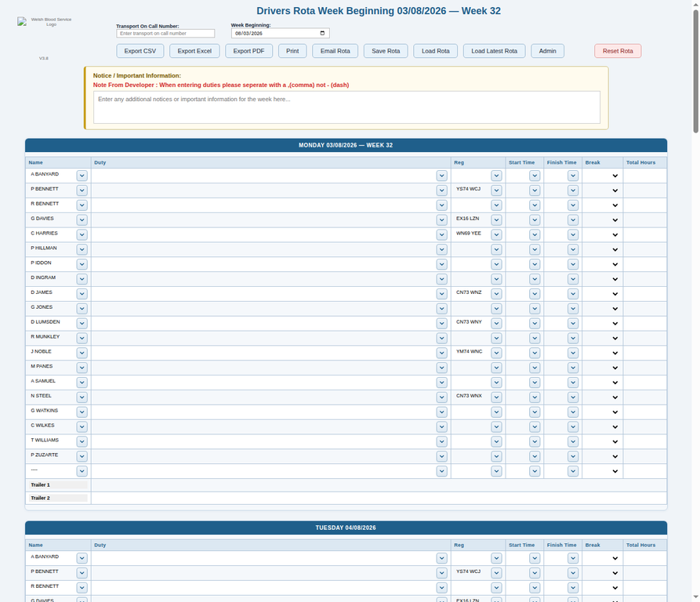Click Monday table Duty column header
Image resolution: width=700 pixels, height=602 pixels.
click(271, 162)
